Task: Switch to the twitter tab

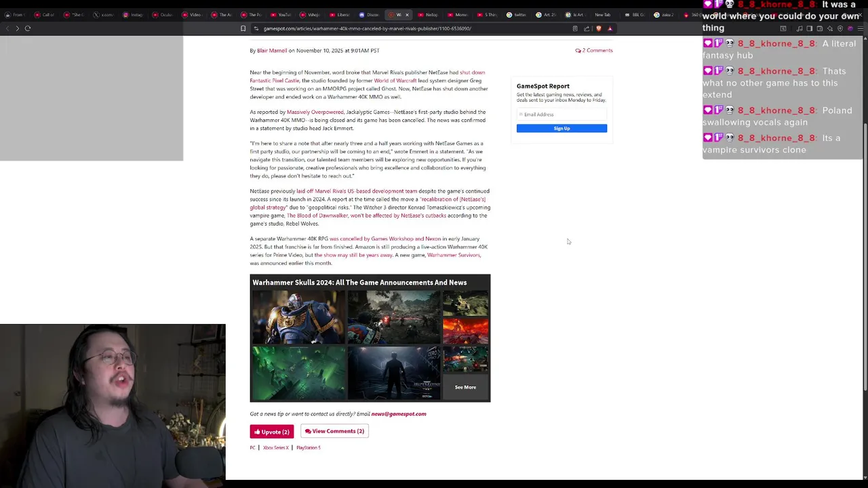Action: pos(517,15)
